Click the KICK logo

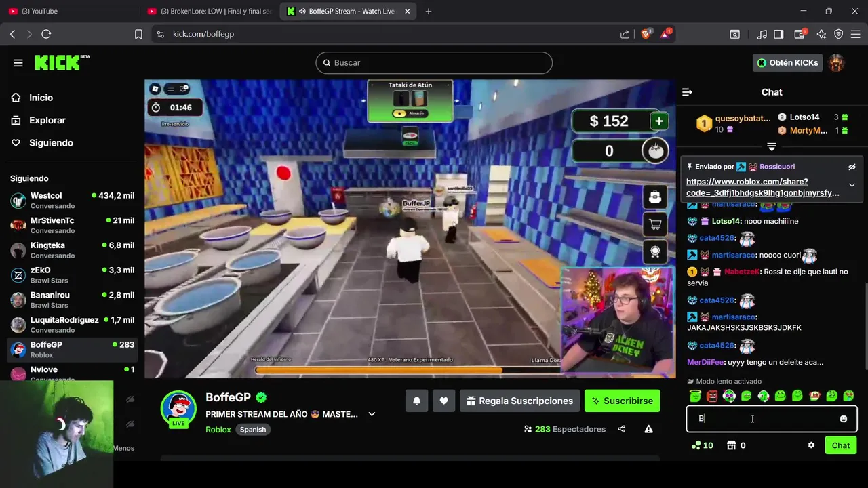tap(62, 62)
